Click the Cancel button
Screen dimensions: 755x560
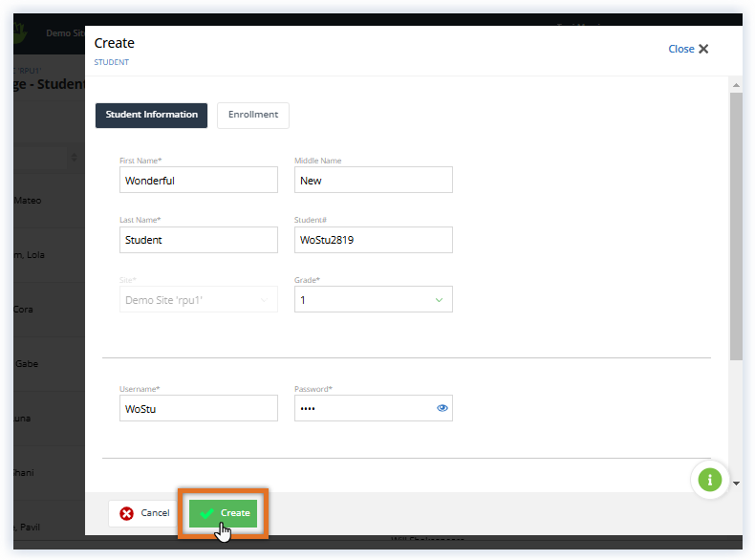click(144, 513)
